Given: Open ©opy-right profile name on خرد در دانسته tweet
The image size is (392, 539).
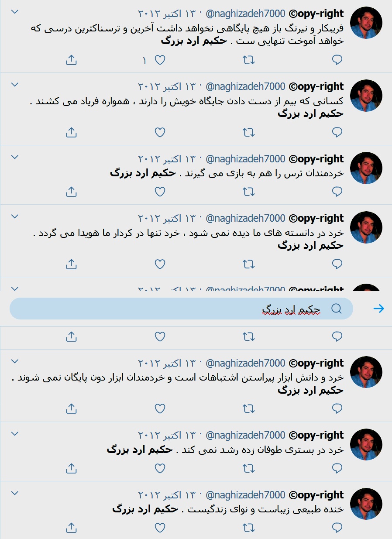Looking at the screenshot, I should [x=316, y=218].
